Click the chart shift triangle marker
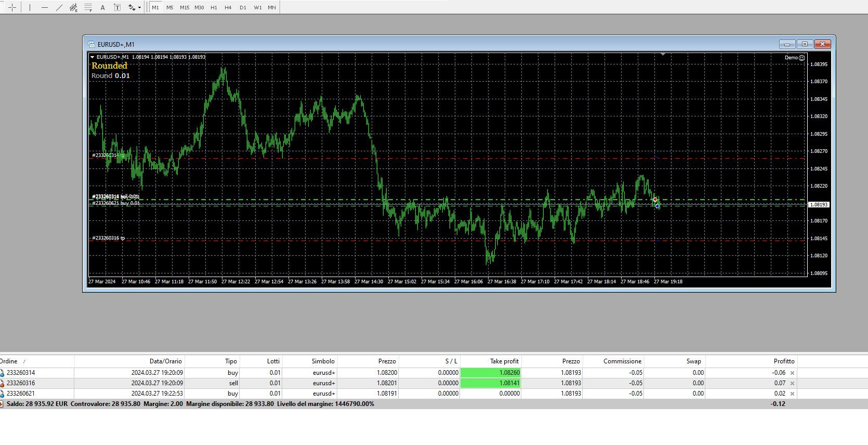This screenshot has width=868, height=445. [x=663, y=54]
